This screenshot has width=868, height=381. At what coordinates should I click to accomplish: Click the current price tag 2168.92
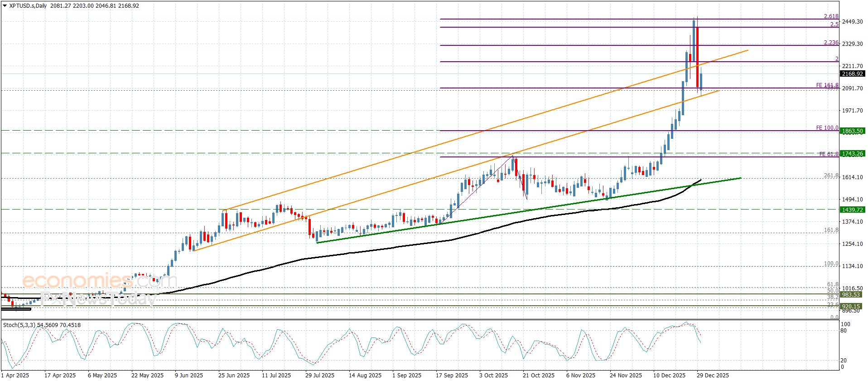pyautogui.click(x=852, y=73)
